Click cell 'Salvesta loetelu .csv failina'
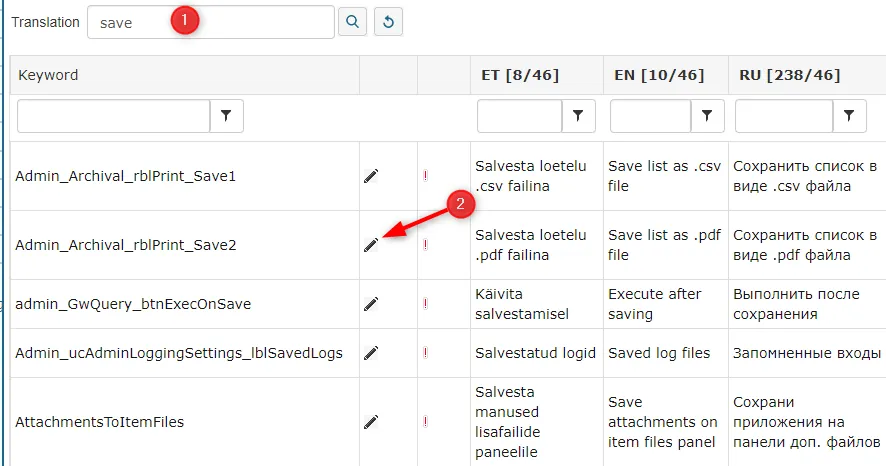The height and width of the screenshot is (466, 886). click(537, 176)
